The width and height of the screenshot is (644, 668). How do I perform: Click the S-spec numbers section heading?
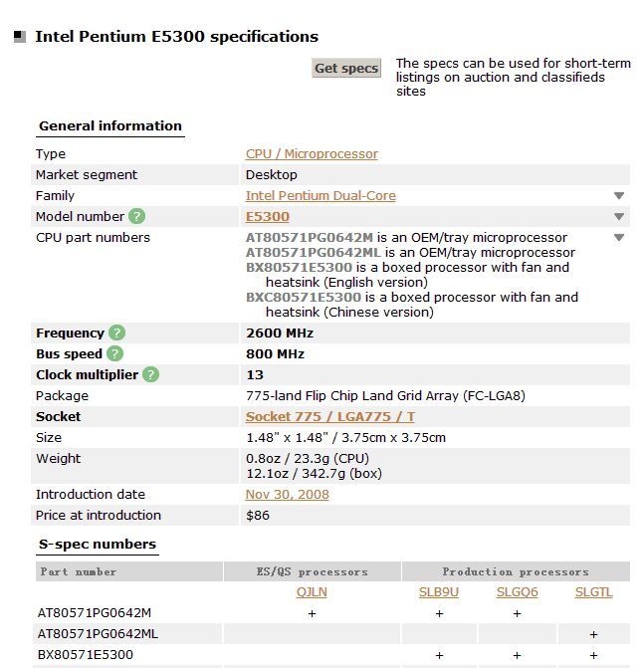[98, 545]
